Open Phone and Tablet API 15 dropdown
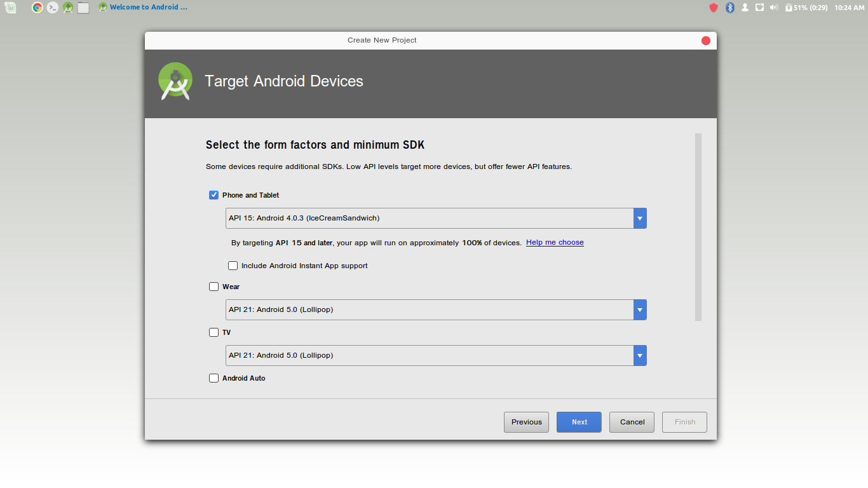868x488 pixels. tap(436, 218)
